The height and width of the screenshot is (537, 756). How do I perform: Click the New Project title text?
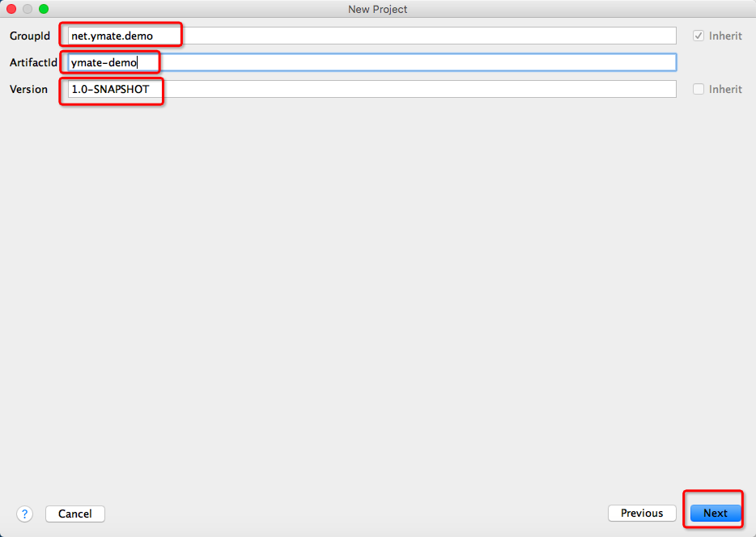pyautogui.click(x=377, y=9)
